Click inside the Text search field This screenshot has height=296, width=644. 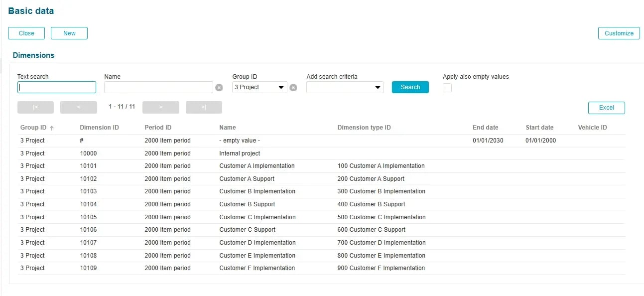pos(56,87)
